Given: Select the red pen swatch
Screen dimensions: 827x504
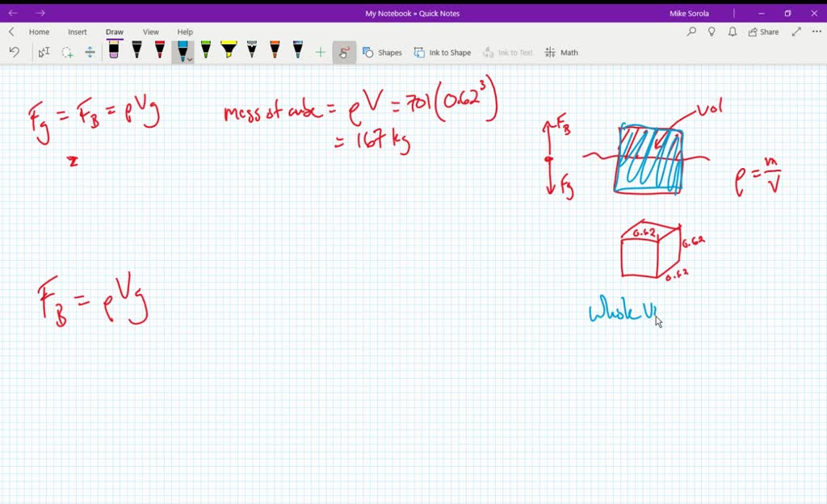Looking at the screenshot, I should [158, 50].
